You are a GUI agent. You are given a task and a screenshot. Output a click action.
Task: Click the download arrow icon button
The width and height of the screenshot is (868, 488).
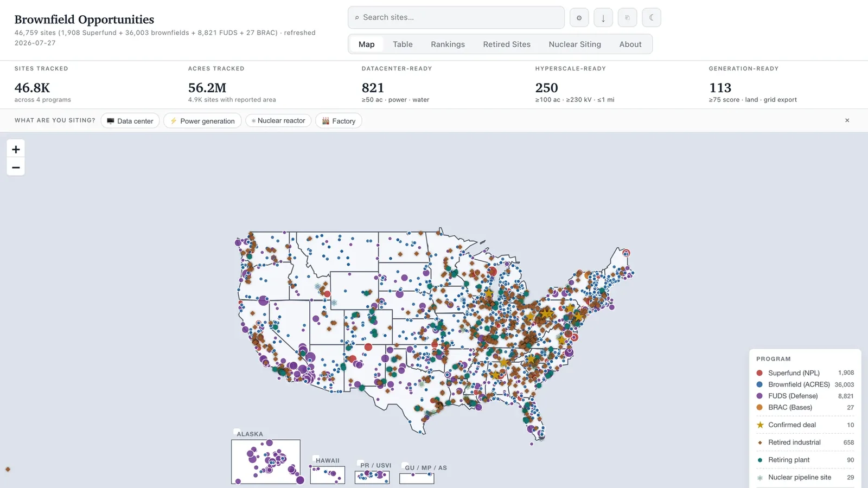[x=603, y=18]
